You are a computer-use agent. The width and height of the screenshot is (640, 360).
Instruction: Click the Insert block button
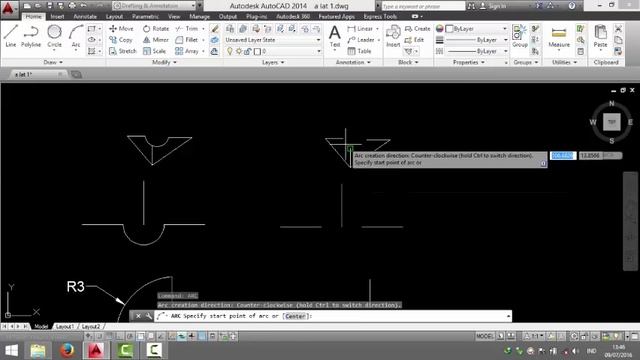click(x=393, y=37)
